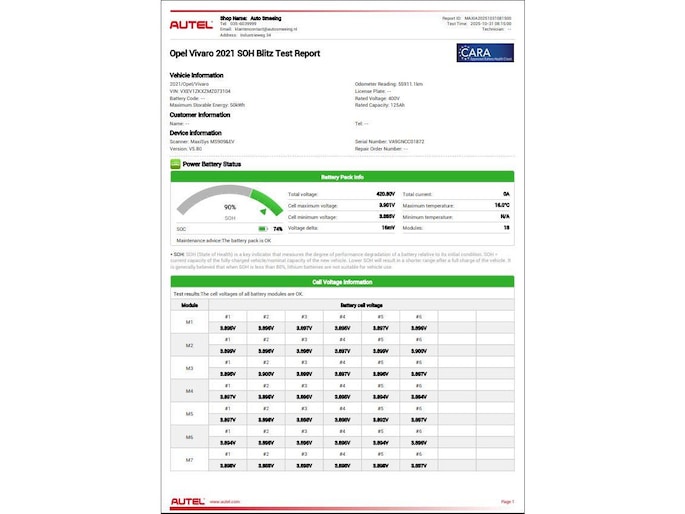Image resolution: width=685 pixels, height=514 pixels.
Task: Open the www.autel.com footer link
Action: (225, 500)
